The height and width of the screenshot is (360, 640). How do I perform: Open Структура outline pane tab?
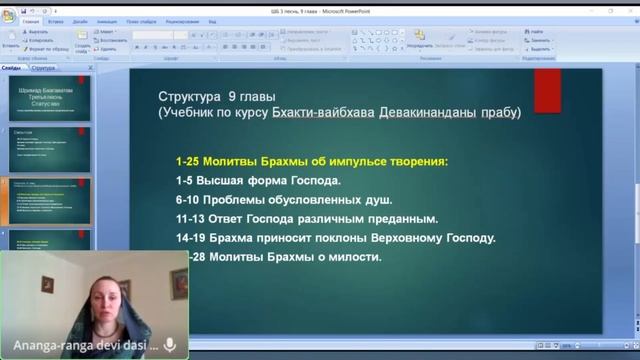click(x=43, y=68)
